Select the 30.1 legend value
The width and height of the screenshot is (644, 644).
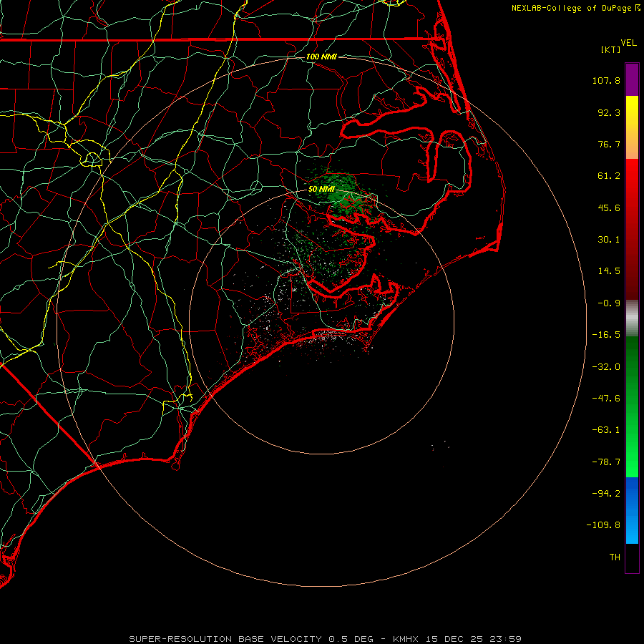pos(609,240)
